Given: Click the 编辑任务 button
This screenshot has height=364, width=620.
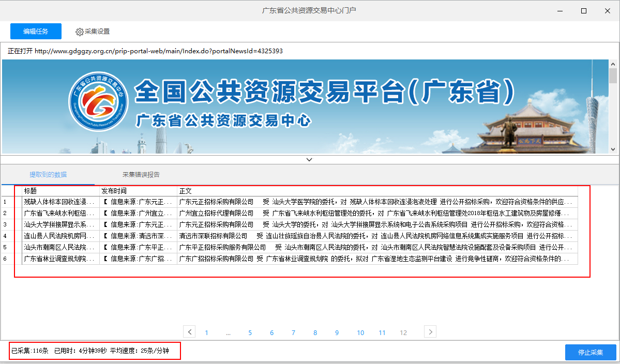Looking at the screenshot, I should (36, 31).
